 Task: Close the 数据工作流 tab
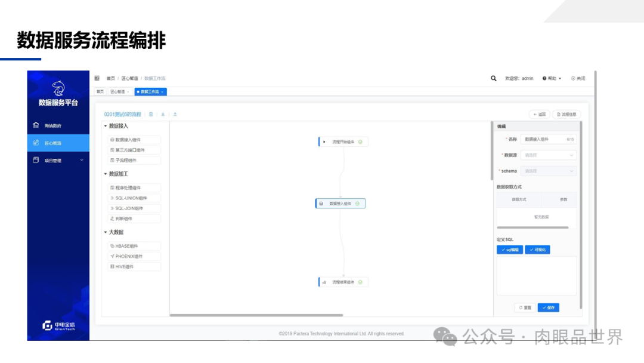pyautogui.click(x=162, y=92)
